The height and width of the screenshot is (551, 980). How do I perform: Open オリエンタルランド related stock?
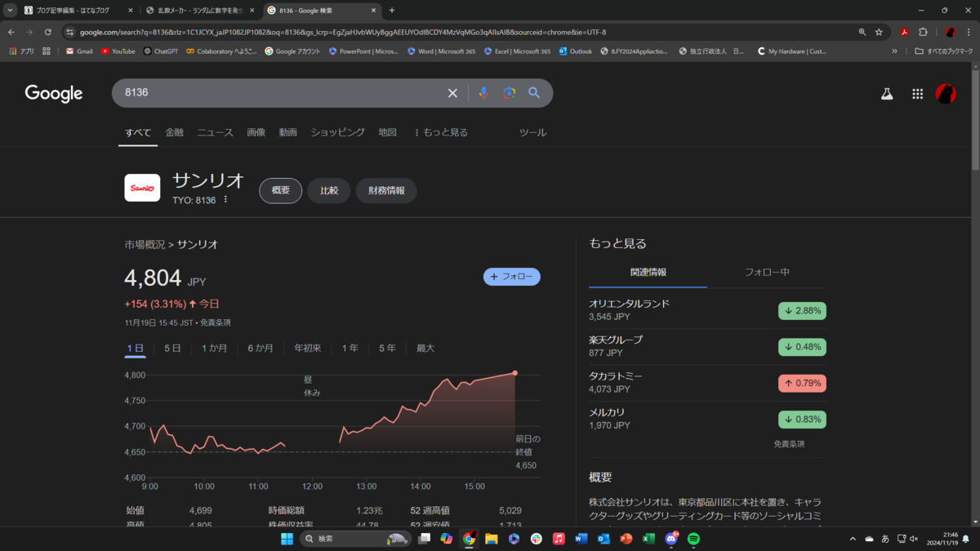[707, 310]
